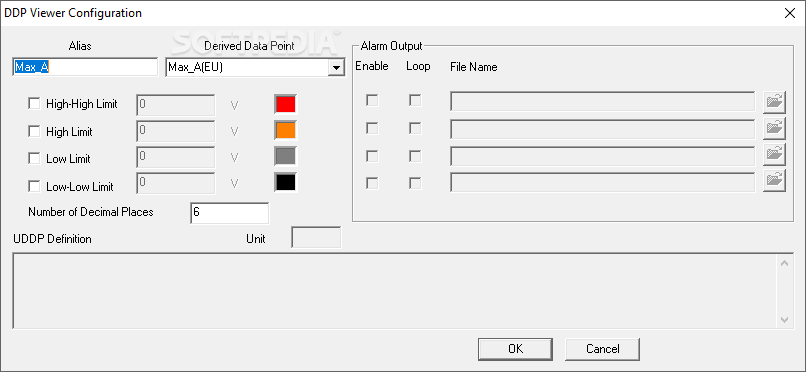Screen dimensions: 806x372
Task: Toggle Enable checkbox in third alarm row
Action: 372,156
